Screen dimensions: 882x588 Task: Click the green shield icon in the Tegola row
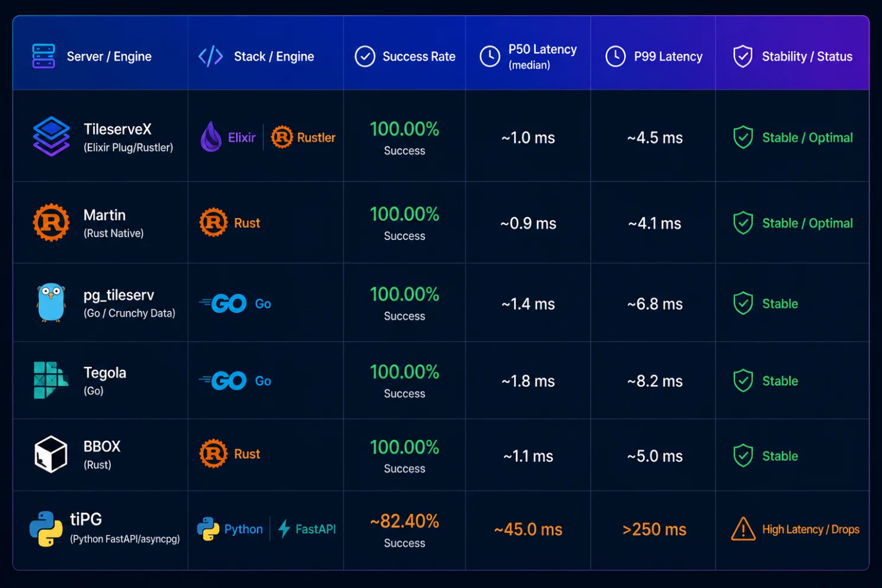(x=743, y=381)
